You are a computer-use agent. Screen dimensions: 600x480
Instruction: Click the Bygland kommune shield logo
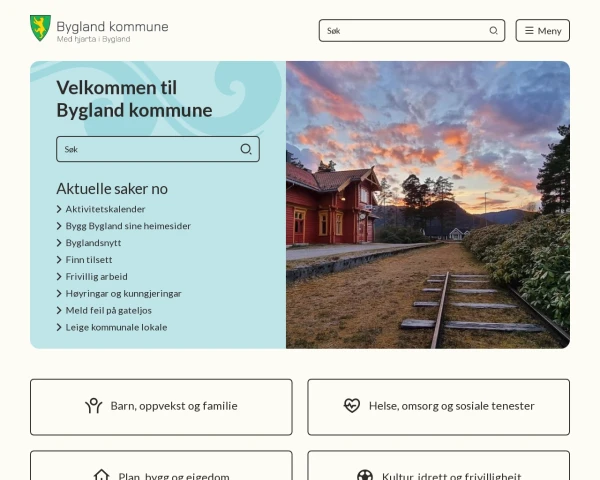(x=40, y=28)
